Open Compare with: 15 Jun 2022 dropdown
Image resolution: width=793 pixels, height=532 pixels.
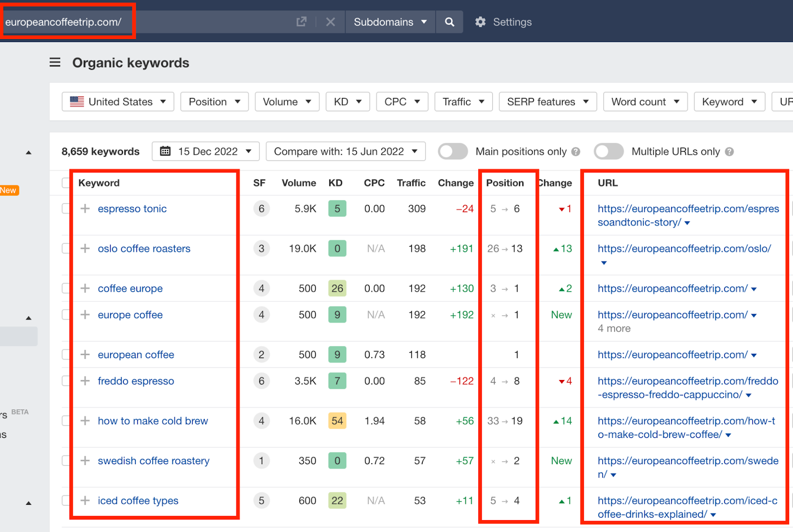[x=345, y=151]
